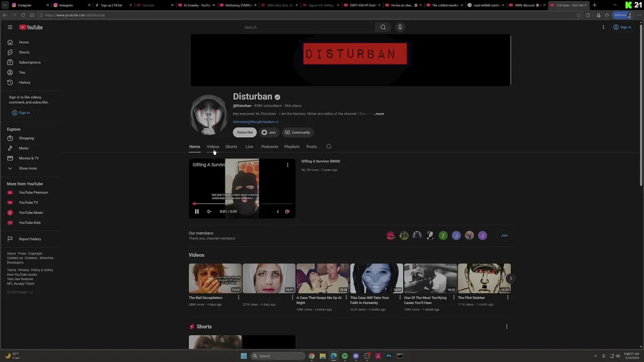
Task: Click the search magnifier button
Action: pyautogui.click(x=383, y=27)
